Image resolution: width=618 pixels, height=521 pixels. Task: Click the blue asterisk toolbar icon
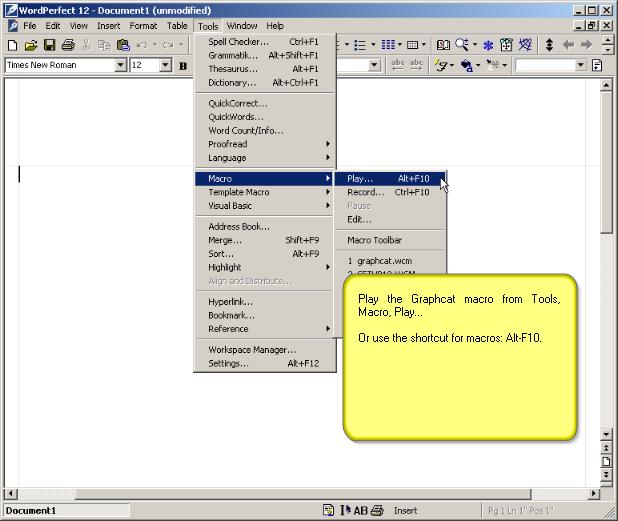488,45
